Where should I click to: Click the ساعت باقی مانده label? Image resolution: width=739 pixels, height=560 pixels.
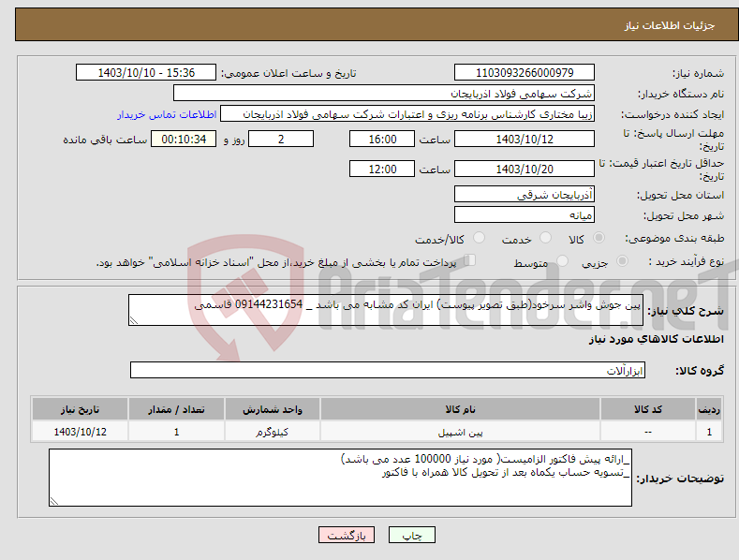coord(105,140)
